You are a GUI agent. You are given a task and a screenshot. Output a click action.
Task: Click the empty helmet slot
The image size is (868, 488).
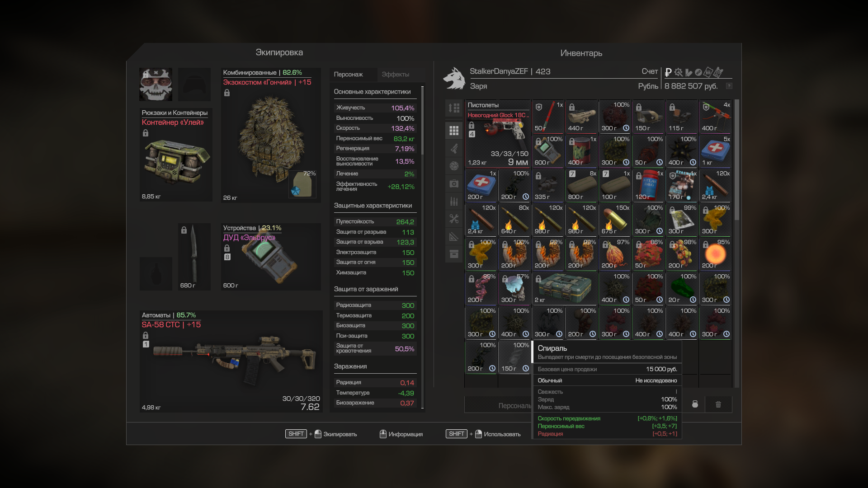tap(194, 84)
